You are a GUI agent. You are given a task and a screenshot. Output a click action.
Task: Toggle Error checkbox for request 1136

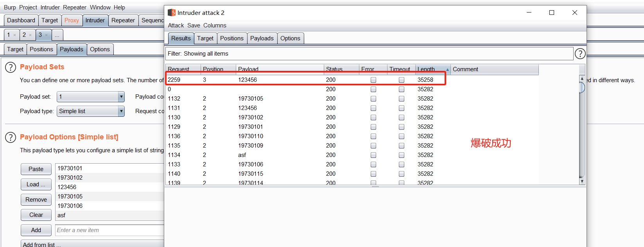(373, 136)
